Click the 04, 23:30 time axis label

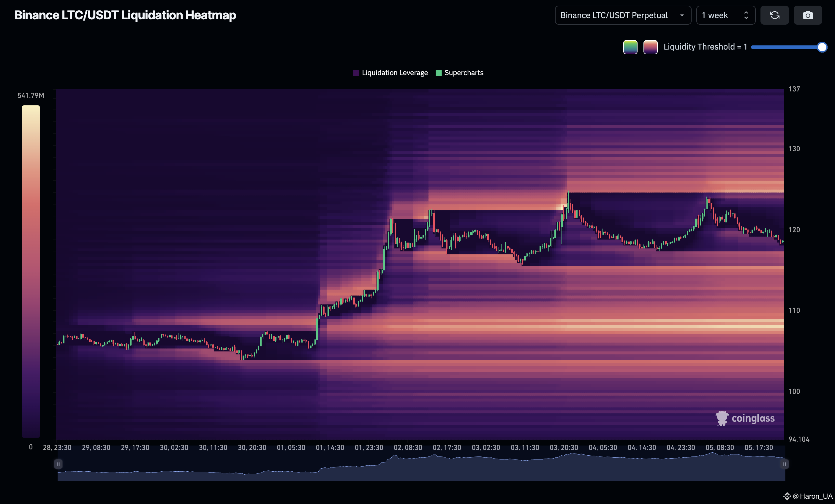coord(681,448)
